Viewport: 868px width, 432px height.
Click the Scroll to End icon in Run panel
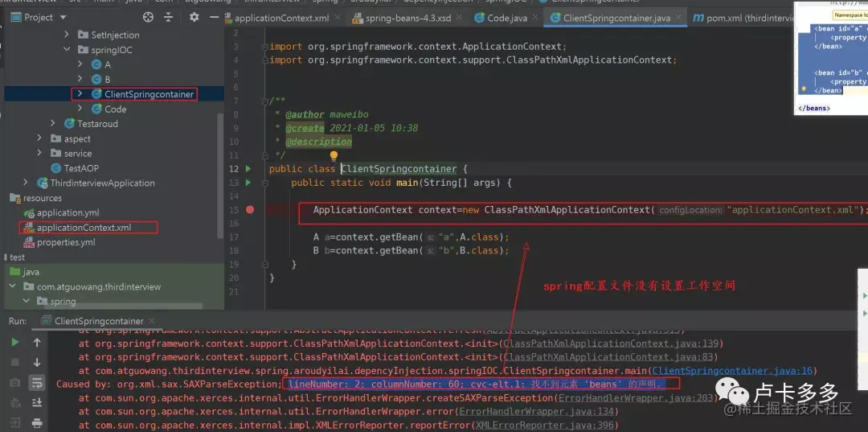pyautogui.click(x=37, y=403)
